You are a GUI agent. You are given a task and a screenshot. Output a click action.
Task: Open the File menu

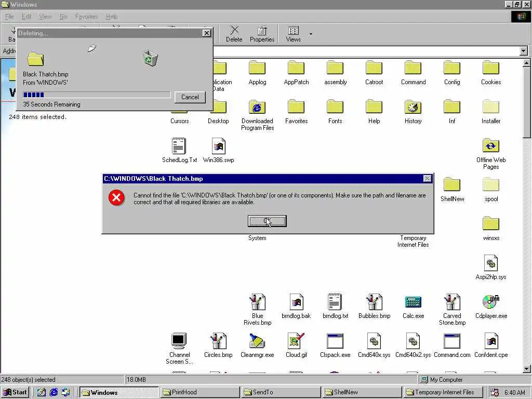coord(9,17)
